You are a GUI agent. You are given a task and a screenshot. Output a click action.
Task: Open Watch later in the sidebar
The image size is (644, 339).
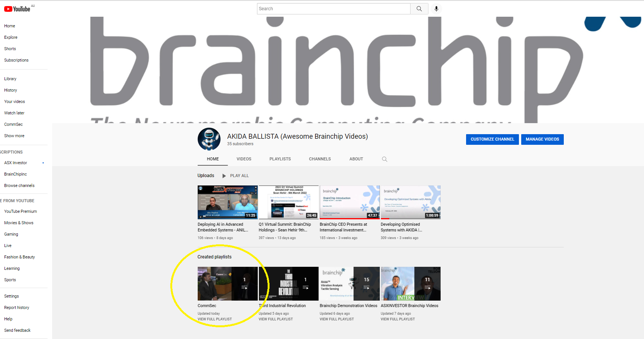(x=14, y=113)
